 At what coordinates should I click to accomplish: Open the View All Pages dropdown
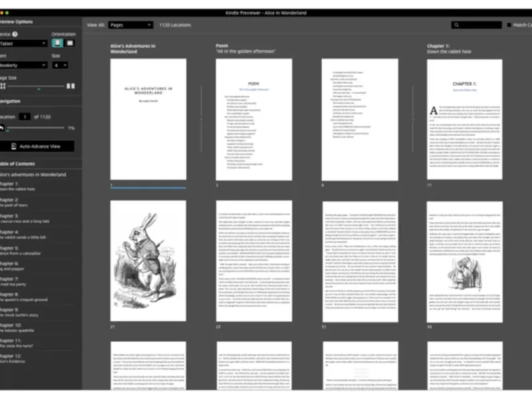point(130,25)
